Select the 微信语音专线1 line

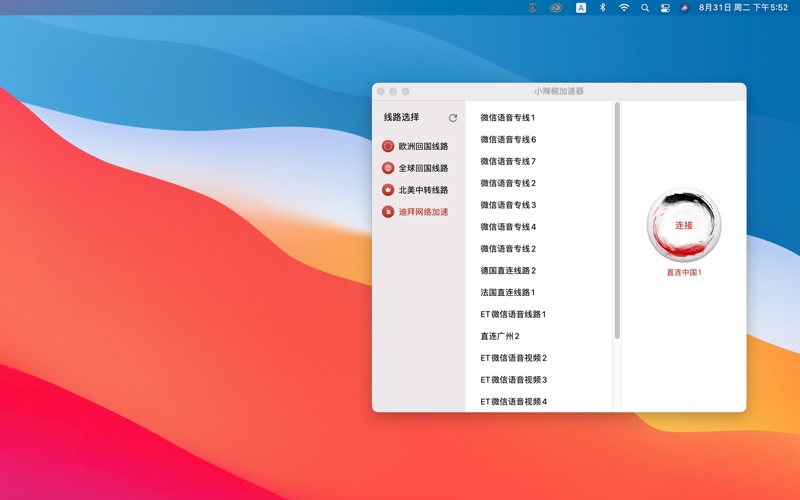click(508, 118)
